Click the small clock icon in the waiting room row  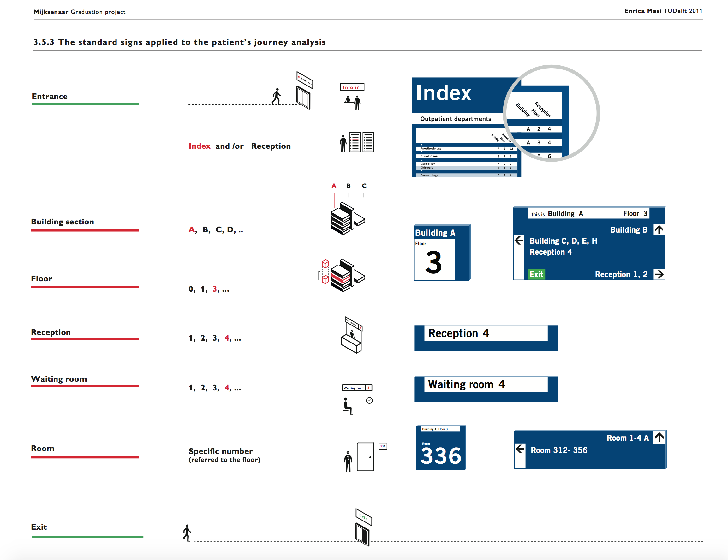pyautogui.click(x=369, y=400)
